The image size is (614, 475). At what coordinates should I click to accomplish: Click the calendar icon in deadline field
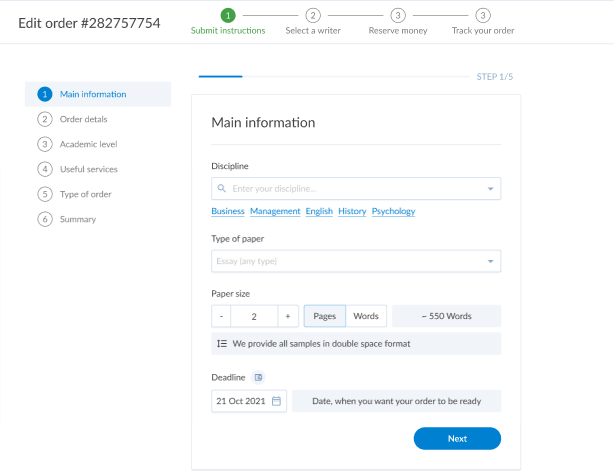coord(277,401)
